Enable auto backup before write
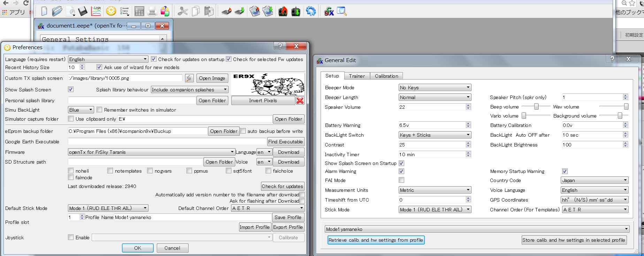This screenshot has height=256, width=644. click(243, 131)
